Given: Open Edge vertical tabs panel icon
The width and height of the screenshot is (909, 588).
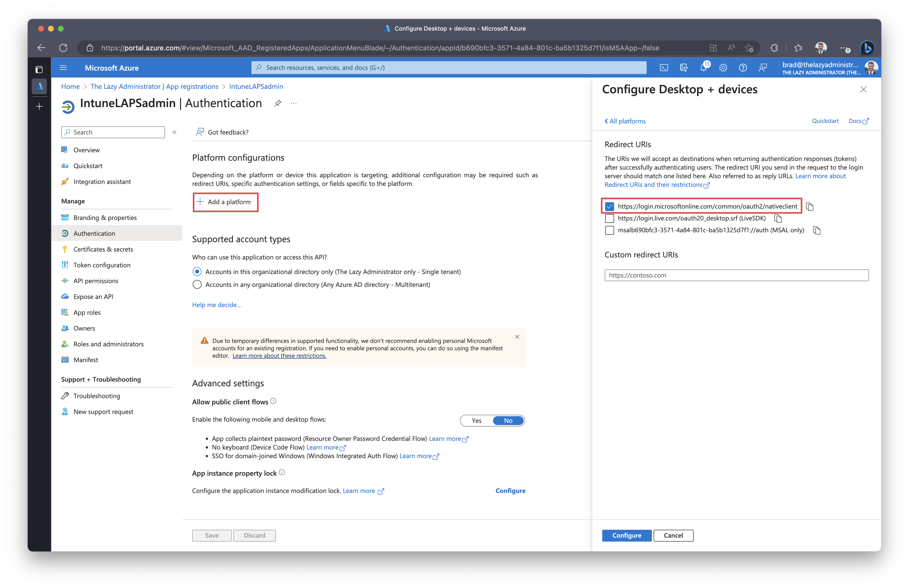Looking at the screenshot, I should pyautogui.click(x=39, y=69).
